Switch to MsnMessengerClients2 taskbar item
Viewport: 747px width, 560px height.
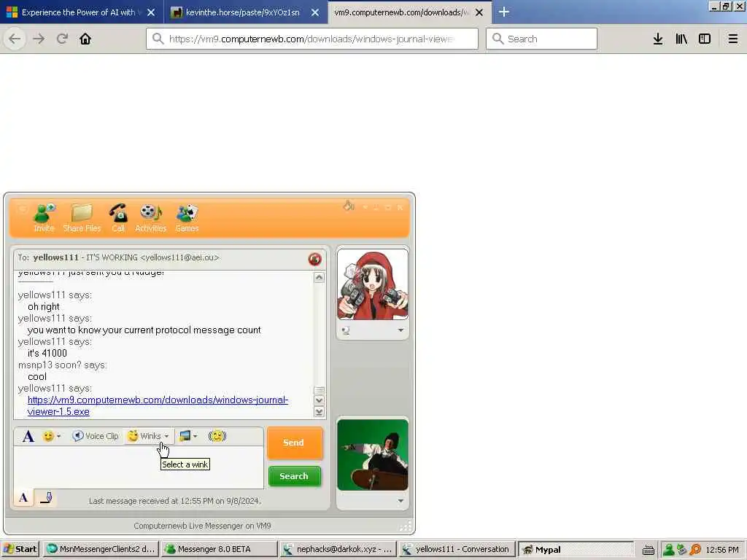point(101,549)
